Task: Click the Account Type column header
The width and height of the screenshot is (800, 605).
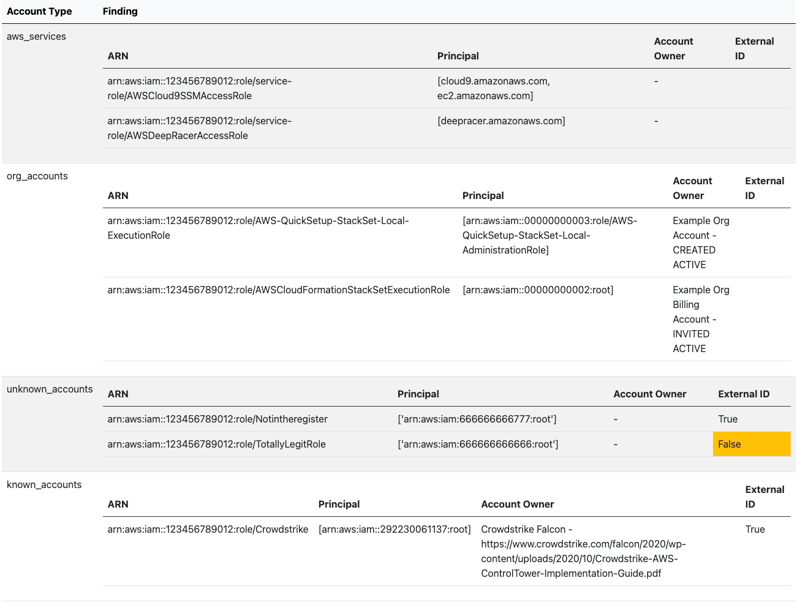Action: pos(39,11)
